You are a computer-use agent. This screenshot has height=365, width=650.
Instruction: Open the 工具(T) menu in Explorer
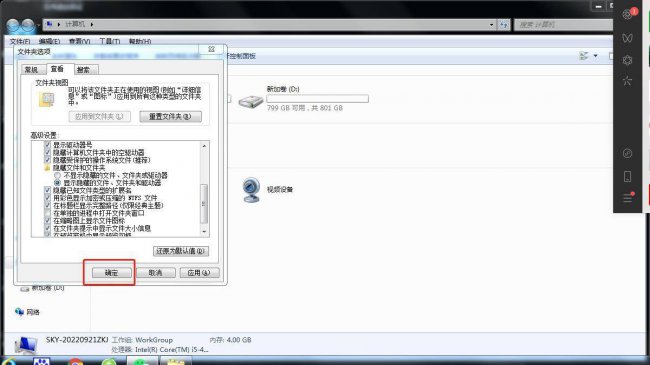tap(109, 41)
